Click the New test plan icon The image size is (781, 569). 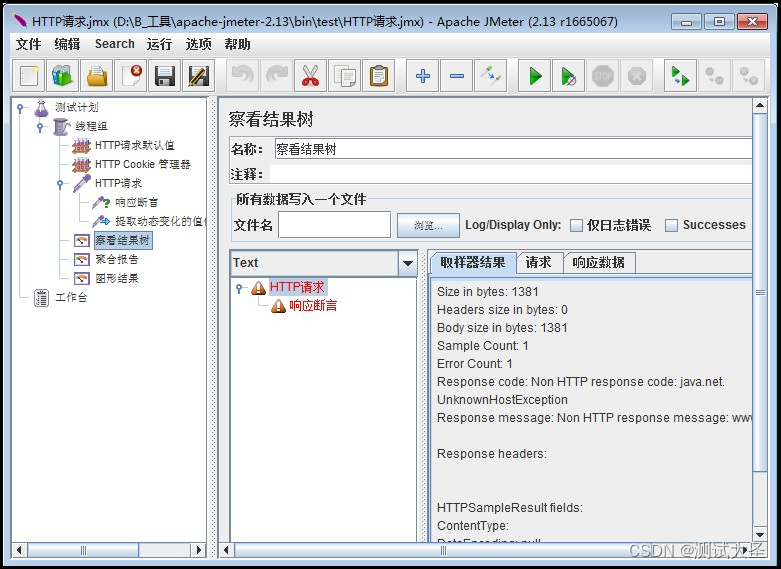click(28, 76)
